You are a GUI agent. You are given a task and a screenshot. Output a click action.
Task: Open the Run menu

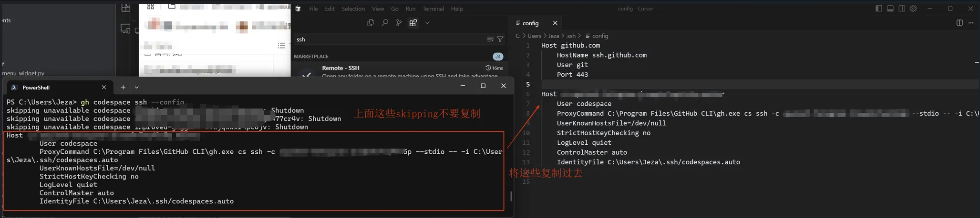tap(410, 9)
